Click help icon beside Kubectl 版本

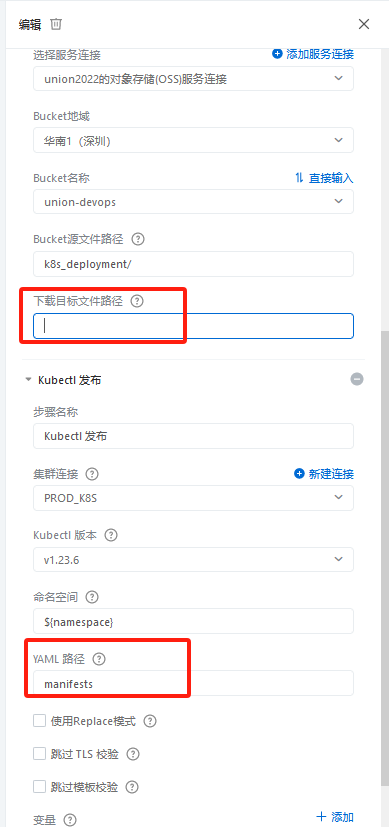point(111,535)
